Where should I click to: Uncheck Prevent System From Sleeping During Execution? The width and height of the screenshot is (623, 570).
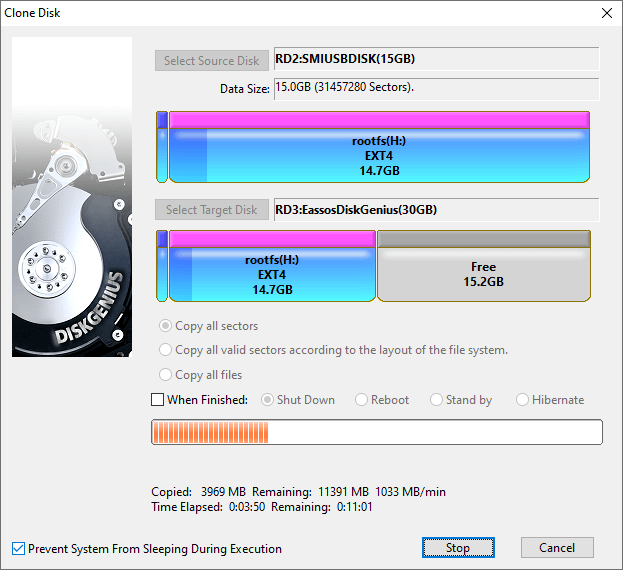[19, 549]
